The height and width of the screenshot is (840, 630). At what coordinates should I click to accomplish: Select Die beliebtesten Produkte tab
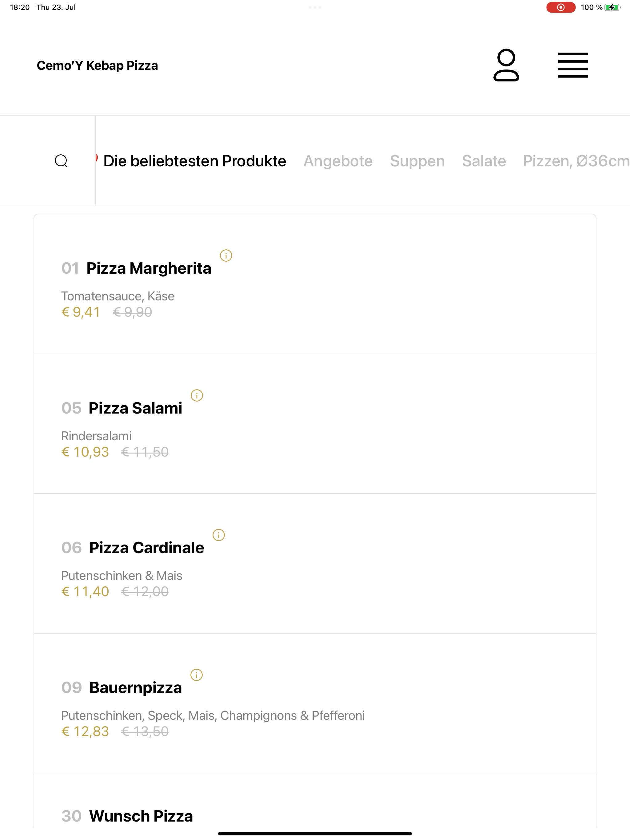coord(194,161)
